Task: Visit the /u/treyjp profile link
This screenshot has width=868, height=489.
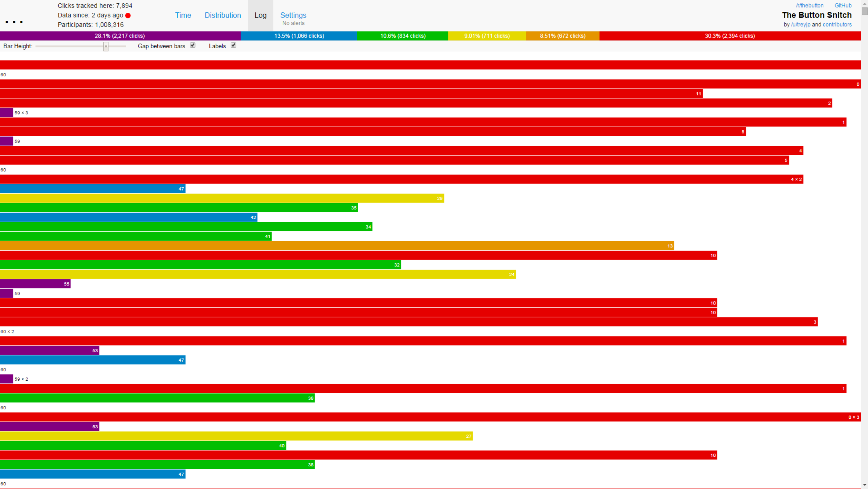Action: tap(800, 24)
